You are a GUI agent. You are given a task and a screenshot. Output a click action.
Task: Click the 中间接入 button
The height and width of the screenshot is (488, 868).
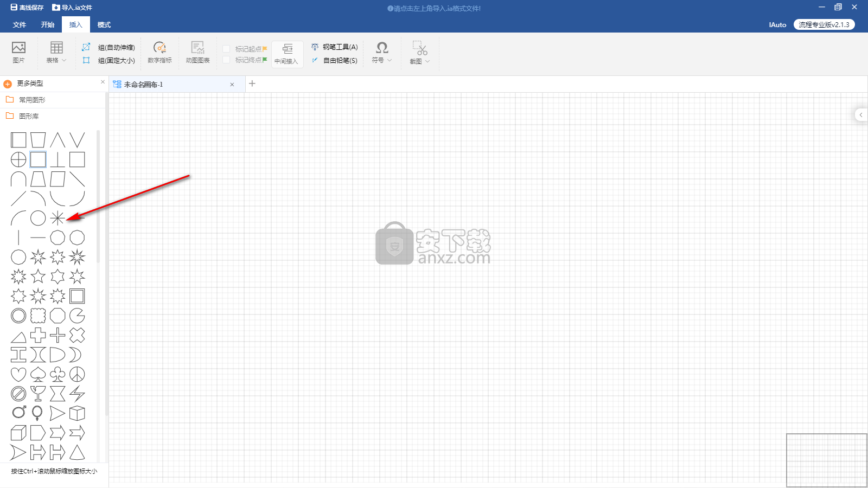[x=287, y=54]
